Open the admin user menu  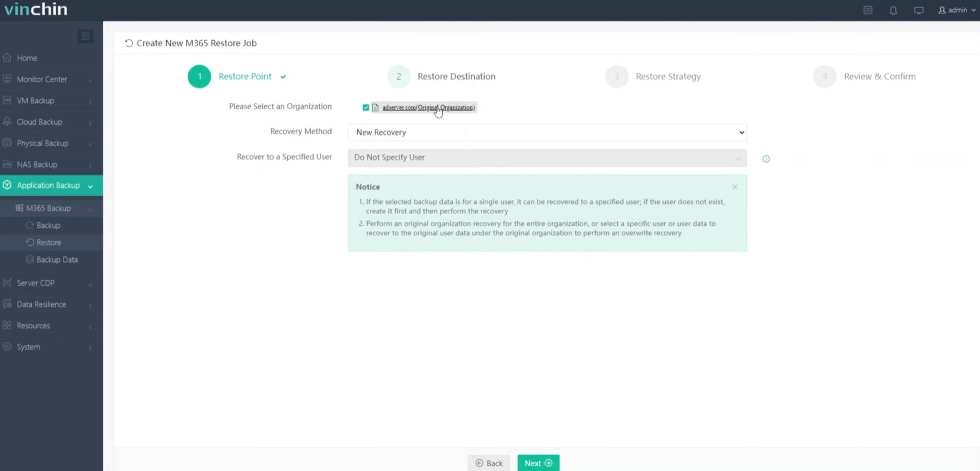[x=957, y=10]
